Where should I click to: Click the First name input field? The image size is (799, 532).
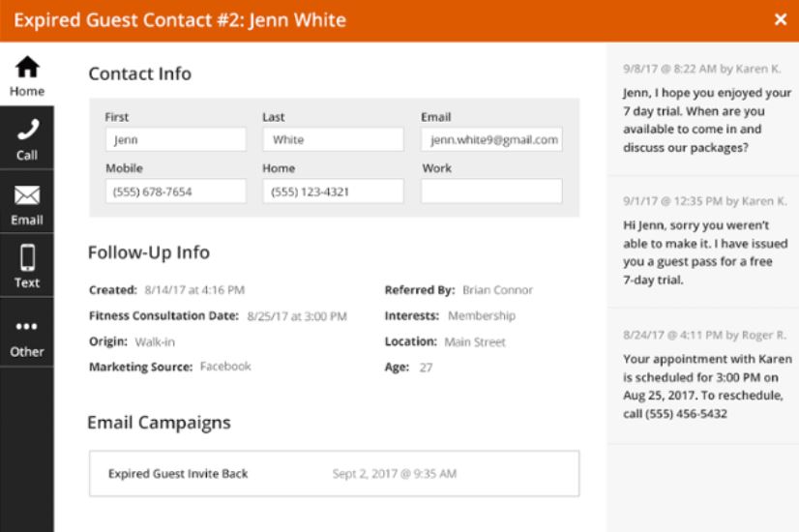pyautogui.click(x=175, y=139)
